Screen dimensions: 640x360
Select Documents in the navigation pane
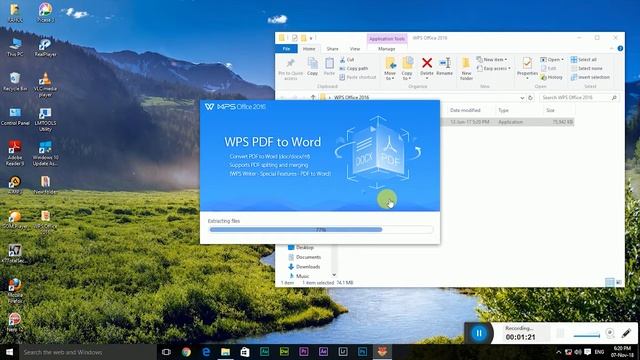point(308,257)
